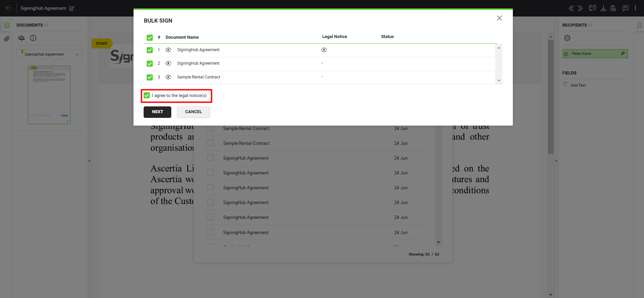
Task: Open the three-dot more options menu
Action: click(x=635, y=8)
